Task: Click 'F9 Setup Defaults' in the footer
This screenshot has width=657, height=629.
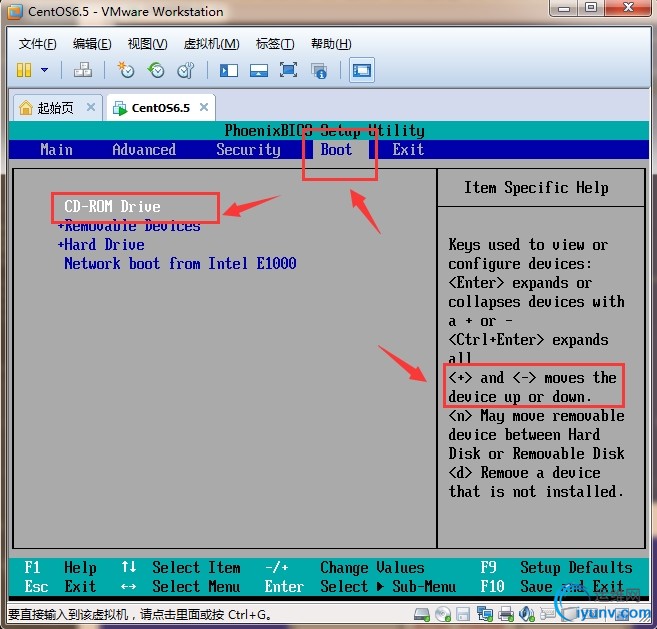Action: (556, 567)
